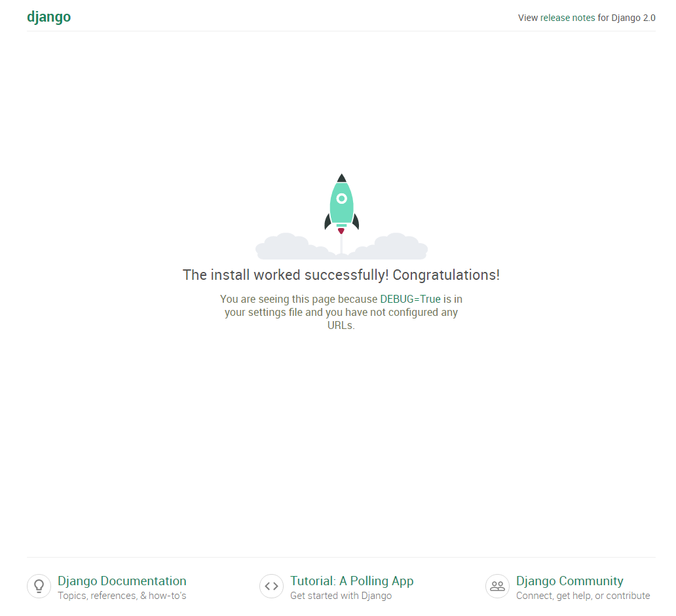Viewport: 676px width, 616px height.
Task: Click the people community icon
Action: click(x=498, y=586)
